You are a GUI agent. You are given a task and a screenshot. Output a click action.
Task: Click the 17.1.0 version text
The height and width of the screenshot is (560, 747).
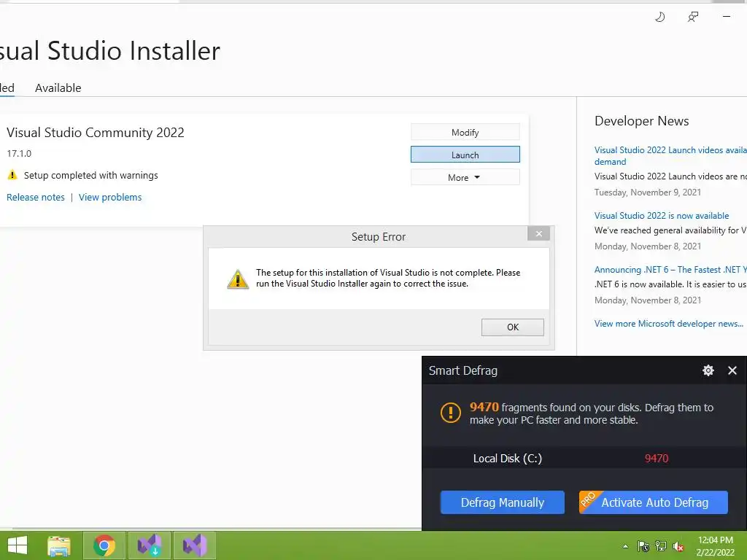19,153
